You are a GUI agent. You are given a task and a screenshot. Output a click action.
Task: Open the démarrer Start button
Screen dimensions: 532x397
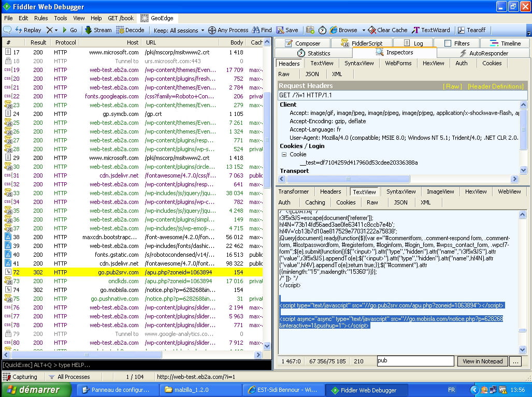pos(36,390)
